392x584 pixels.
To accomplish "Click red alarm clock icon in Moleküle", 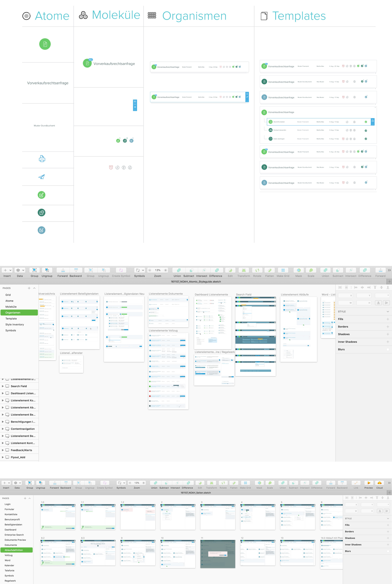I will click(111, 167).
